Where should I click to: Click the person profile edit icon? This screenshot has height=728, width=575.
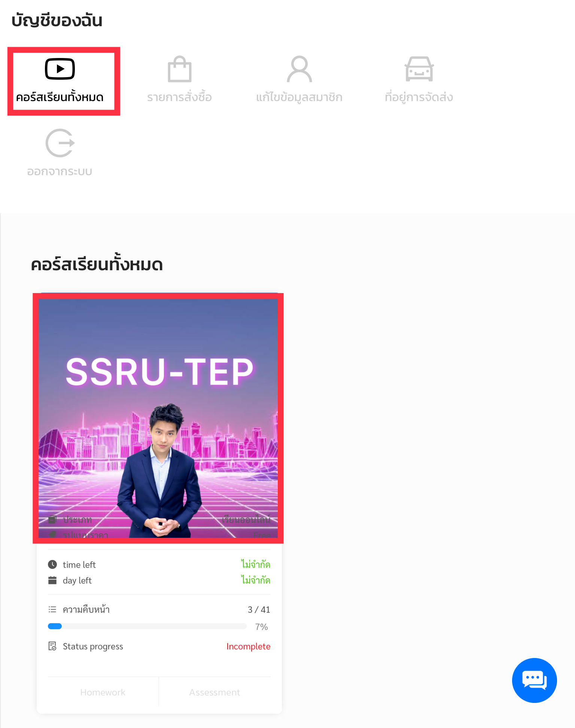[299, 69]
